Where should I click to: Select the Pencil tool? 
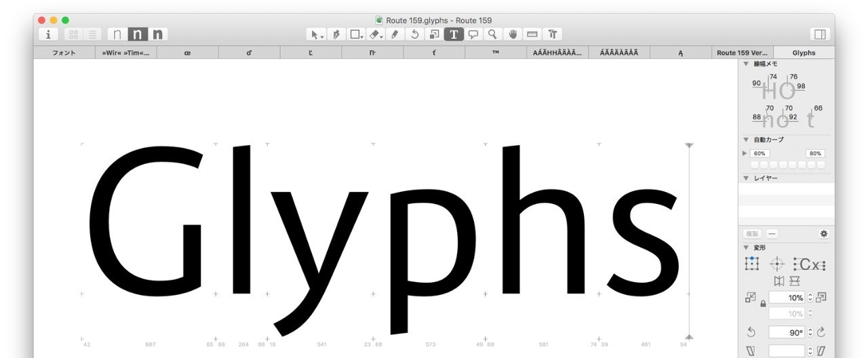coord(395,34)
